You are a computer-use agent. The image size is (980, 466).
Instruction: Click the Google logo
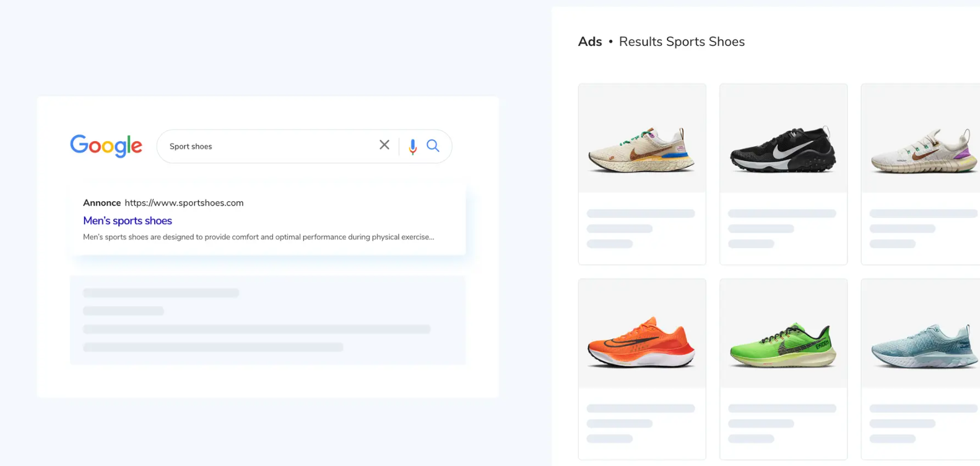(106, 146)
